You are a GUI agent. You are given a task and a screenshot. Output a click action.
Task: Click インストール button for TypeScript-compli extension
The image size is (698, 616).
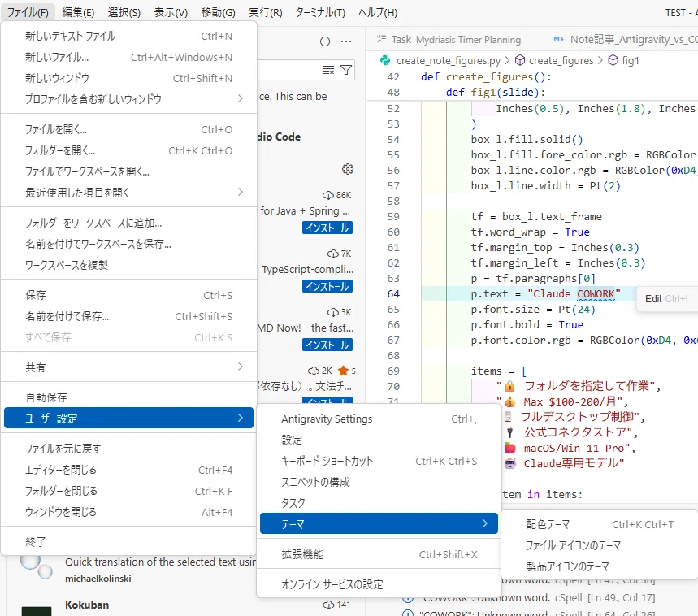327,286
